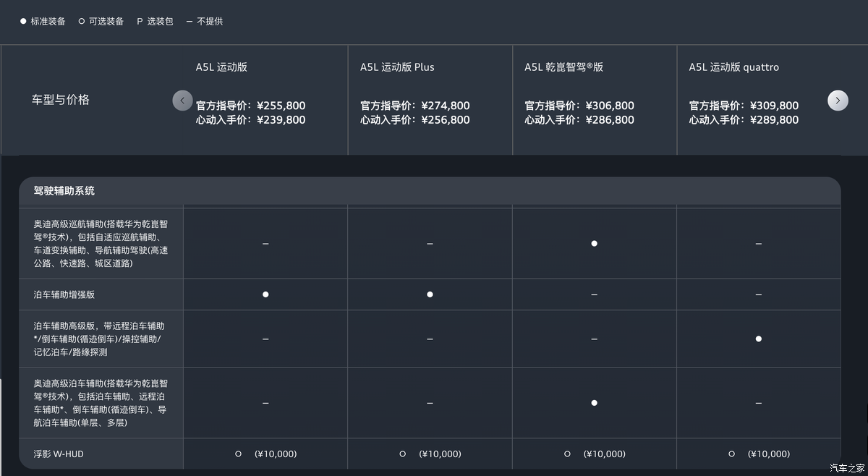Viewport: 868px width, 476px height.
Task: Click 心动入手价 ¥256,800 price text
Action: (x=415, y=120)
